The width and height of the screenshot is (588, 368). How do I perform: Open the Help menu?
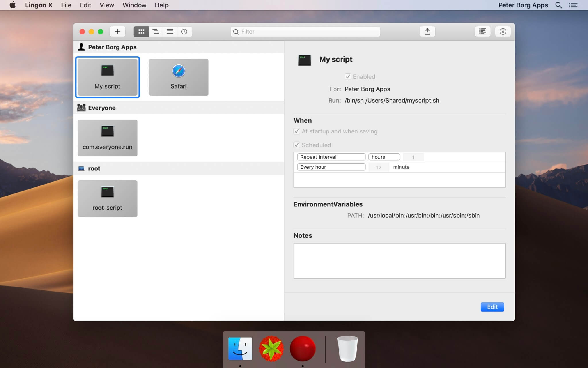161,5
